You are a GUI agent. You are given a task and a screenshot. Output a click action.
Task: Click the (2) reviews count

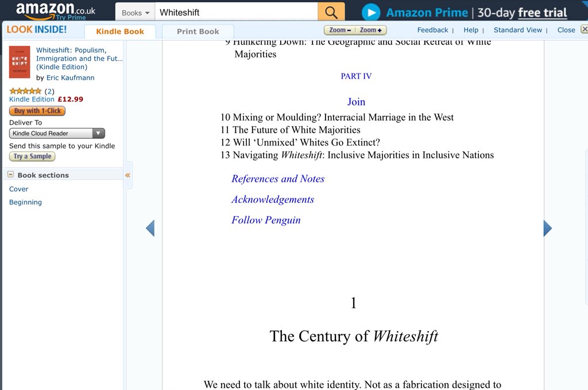click(x=49, y=91)
